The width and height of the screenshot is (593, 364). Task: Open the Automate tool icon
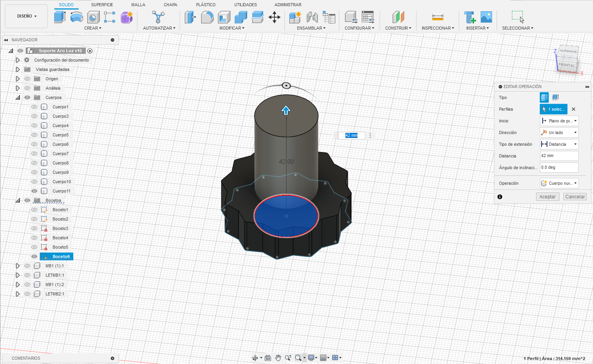coord(158,17)
